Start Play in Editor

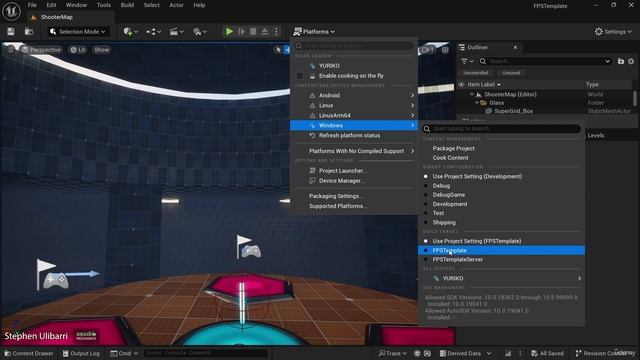[229, 31]
